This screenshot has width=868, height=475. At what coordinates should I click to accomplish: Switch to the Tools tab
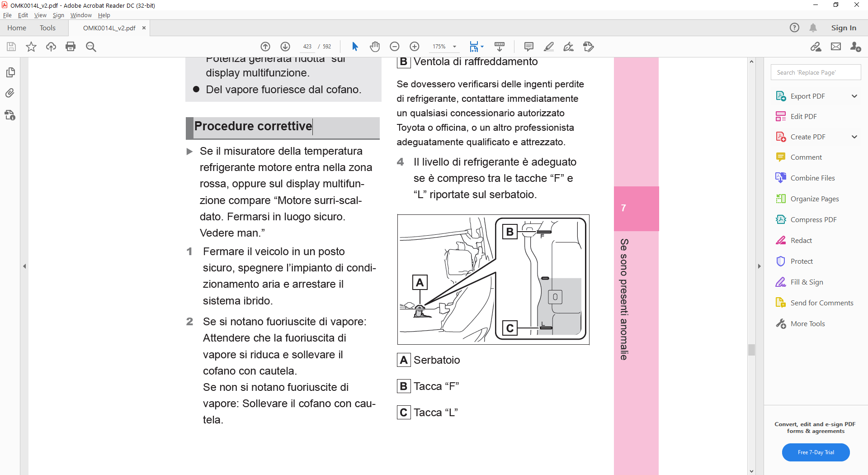(x=47, y=28)
